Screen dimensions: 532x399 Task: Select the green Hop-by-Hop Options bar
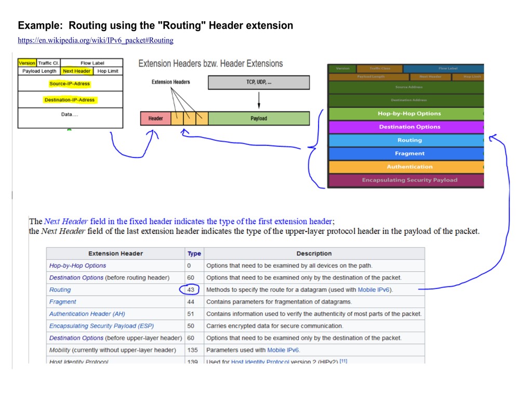click(409, 114)
